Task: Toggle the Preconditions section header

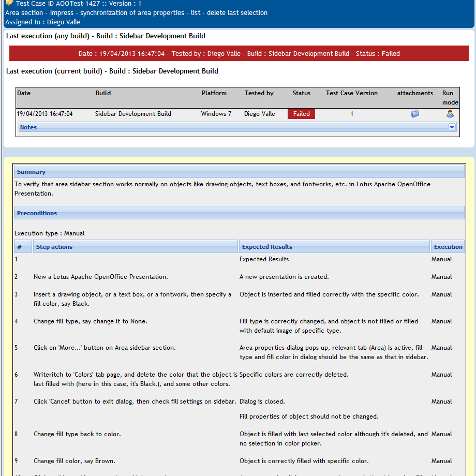Action: coord(239,213)
